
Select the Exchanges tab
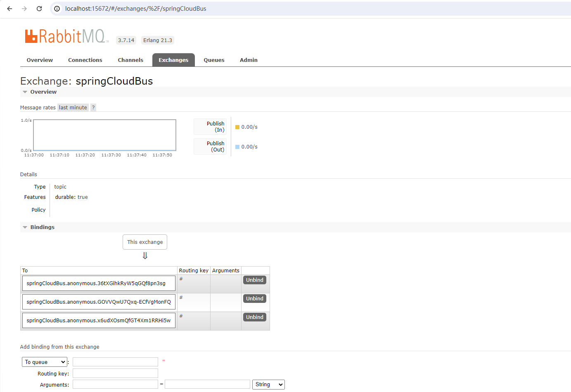click(173, 60)
